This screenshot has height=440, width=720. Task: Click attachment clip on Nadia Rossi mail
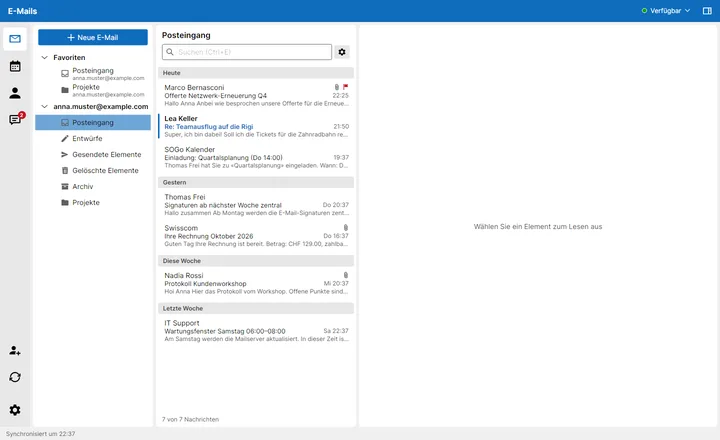pyautogui.click(x=346, y=275)
